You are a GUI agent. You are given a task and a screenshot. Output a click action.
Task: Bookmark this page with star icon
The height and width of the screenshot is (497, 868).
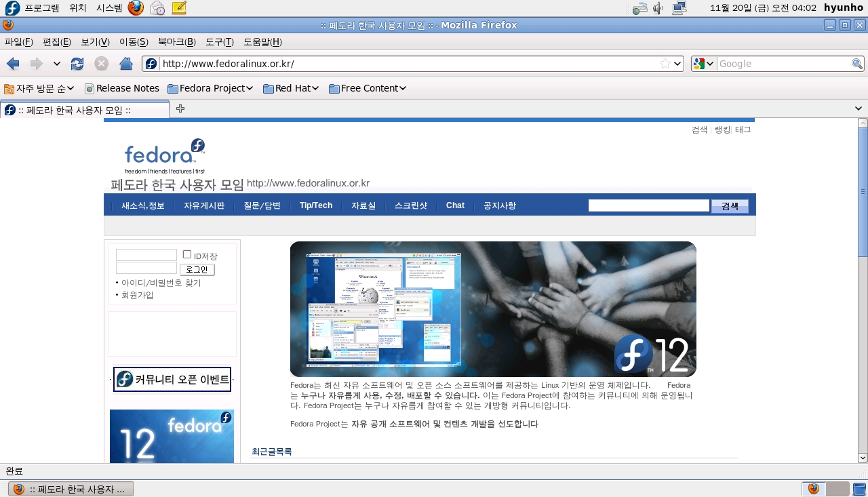[x=665, y=64]
